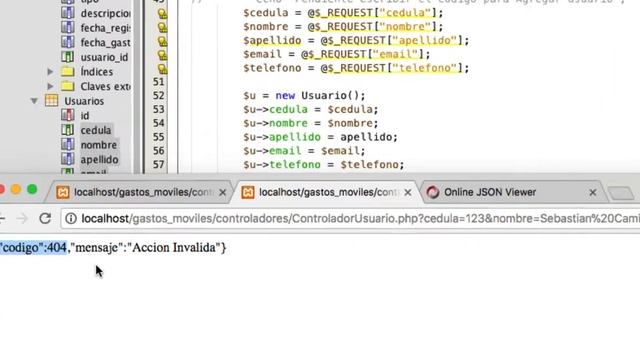Click the '$u->apellido = apellido;' line
Screen dimensions: 640x360
click(320, 137)
